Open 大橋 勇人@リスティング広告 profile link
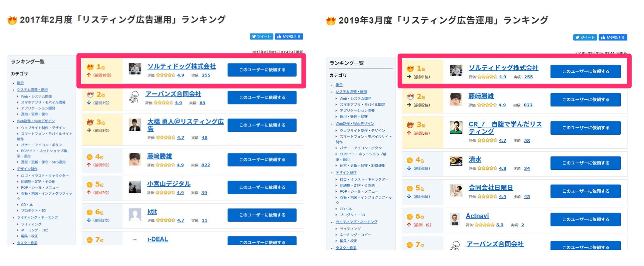Viewport: 644px width, 266px height. coord(185,125)
